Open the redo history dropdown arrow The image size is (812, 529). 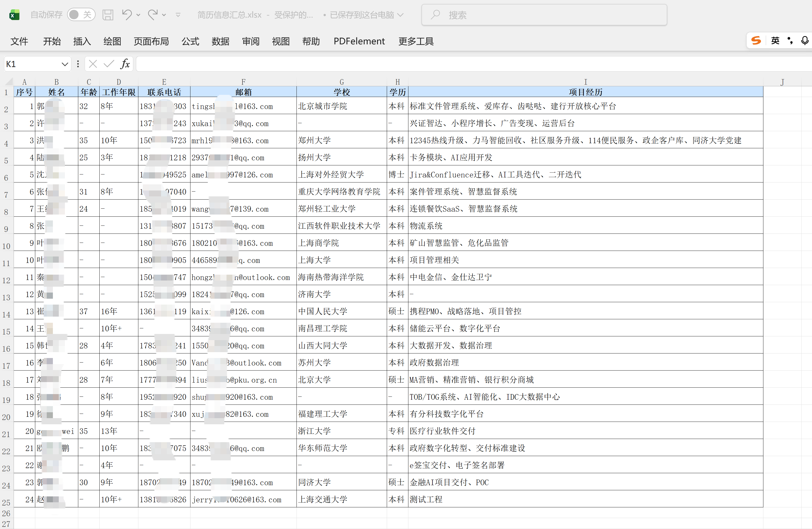[164, 15]
